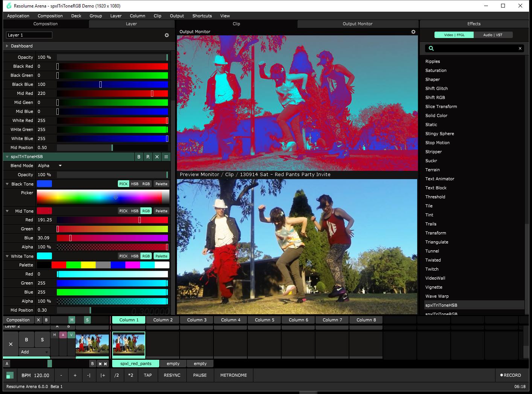Image resolution: width=532 pixels, height=394 pixels.
Task: Open the Composition menu
Action: pyautogui.click(x=50, y=16)
